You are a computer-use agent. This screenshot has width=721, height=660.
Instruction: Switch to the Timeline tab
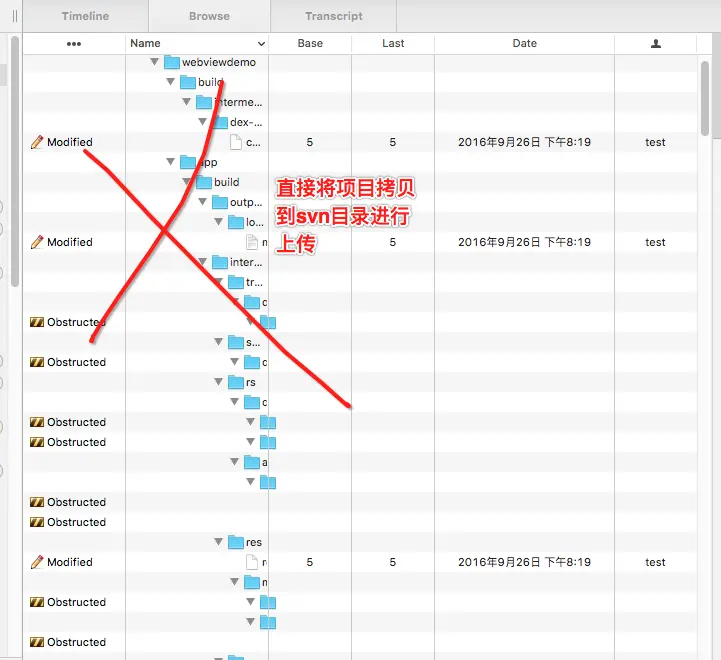pos(86,16)
